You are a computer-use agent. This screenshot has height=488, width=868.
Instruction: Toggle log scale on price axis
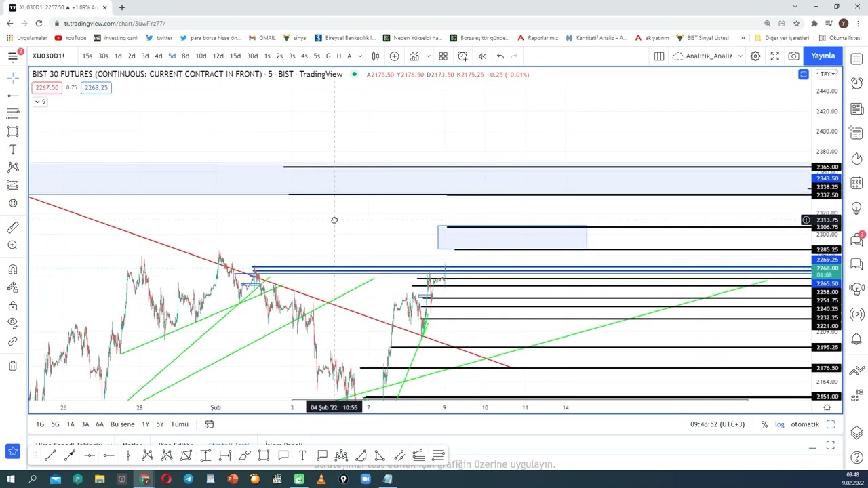(x=780, y=424)
